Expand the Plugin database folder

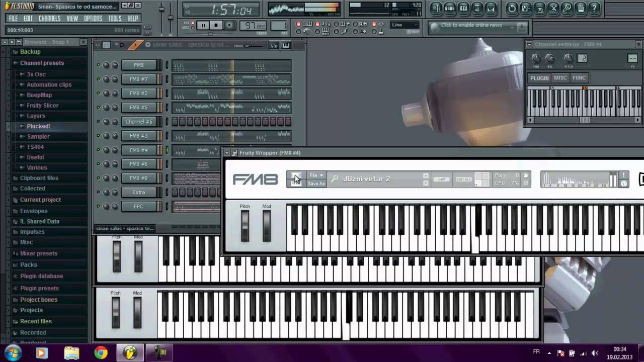click(41, 276)
